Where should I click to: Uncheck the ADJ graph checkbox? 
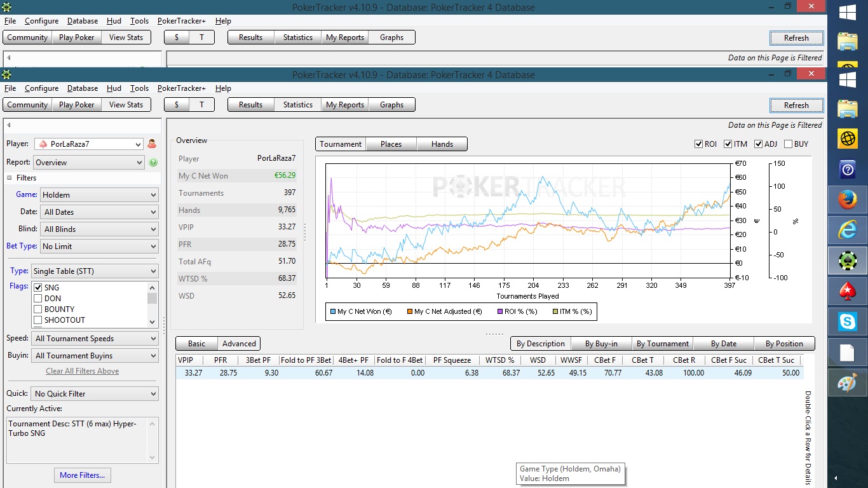tap(759, 144)
